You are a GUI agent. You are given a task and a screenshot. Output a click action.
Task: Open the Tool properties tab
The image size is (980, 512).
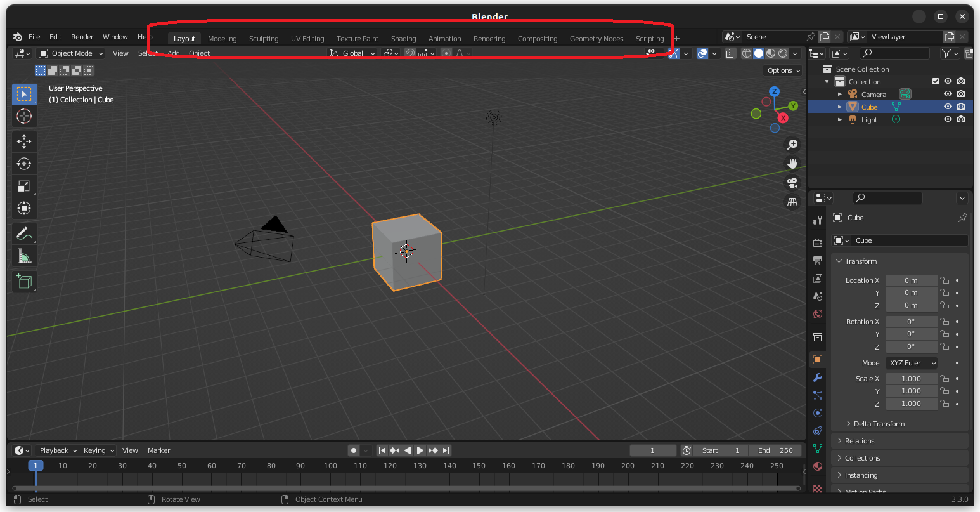tap(818, 220)
